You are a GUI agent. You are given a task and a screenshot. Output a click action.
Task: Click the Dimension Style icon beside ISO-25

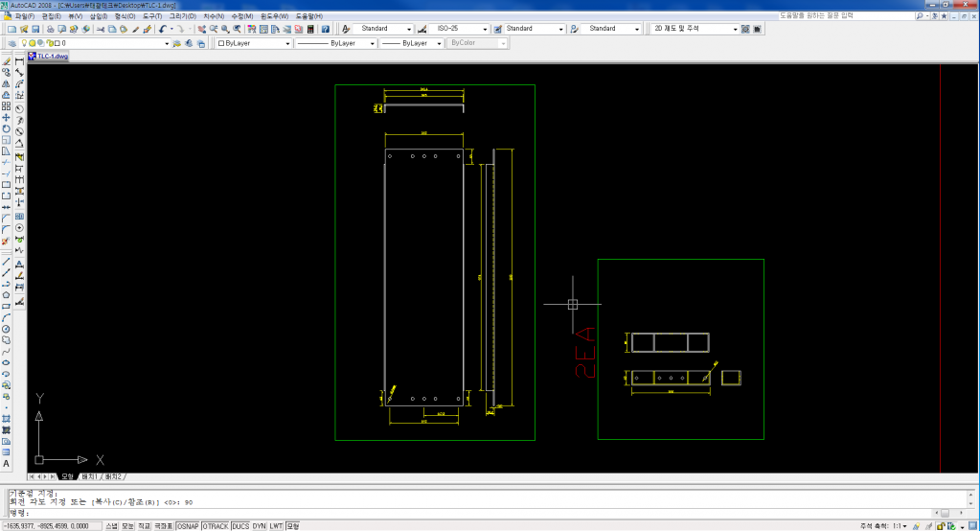(422, 30)
